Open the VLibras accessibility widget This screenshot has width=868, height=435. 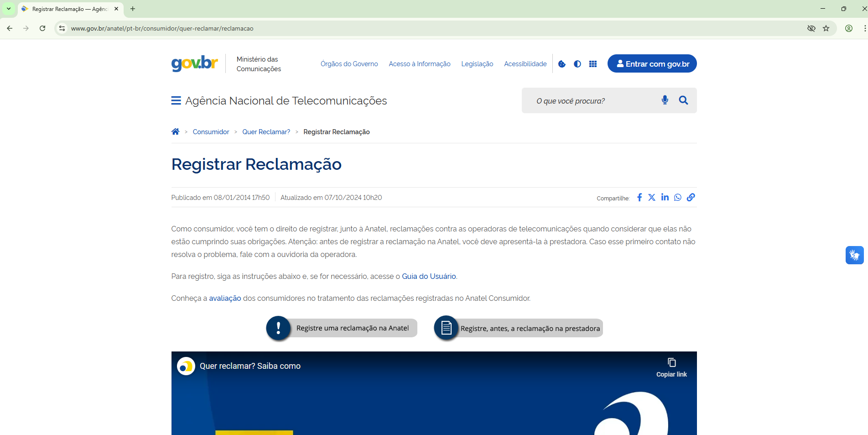pyautogui.click(x=854, y=255)
